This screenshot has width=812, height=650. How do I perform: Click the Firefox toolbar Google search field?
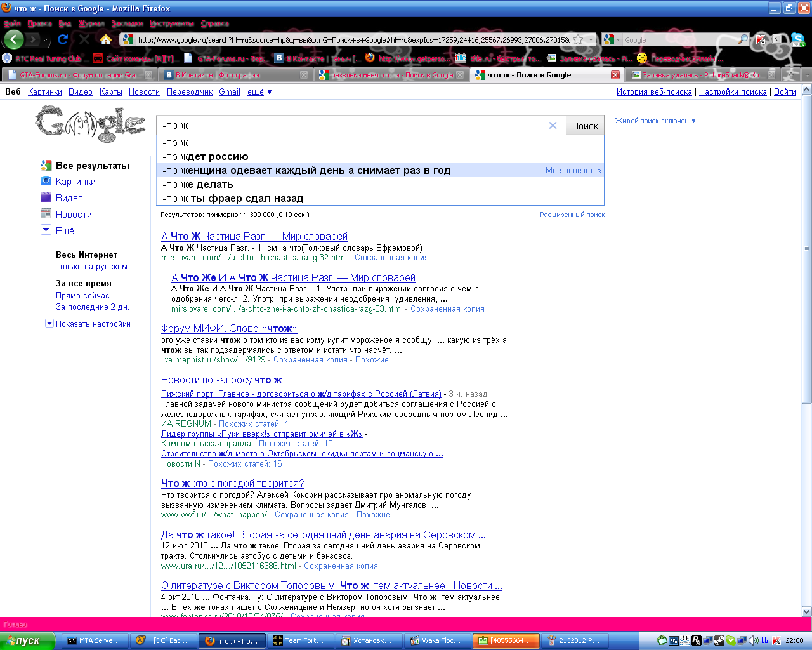click(x=679, y=39)
